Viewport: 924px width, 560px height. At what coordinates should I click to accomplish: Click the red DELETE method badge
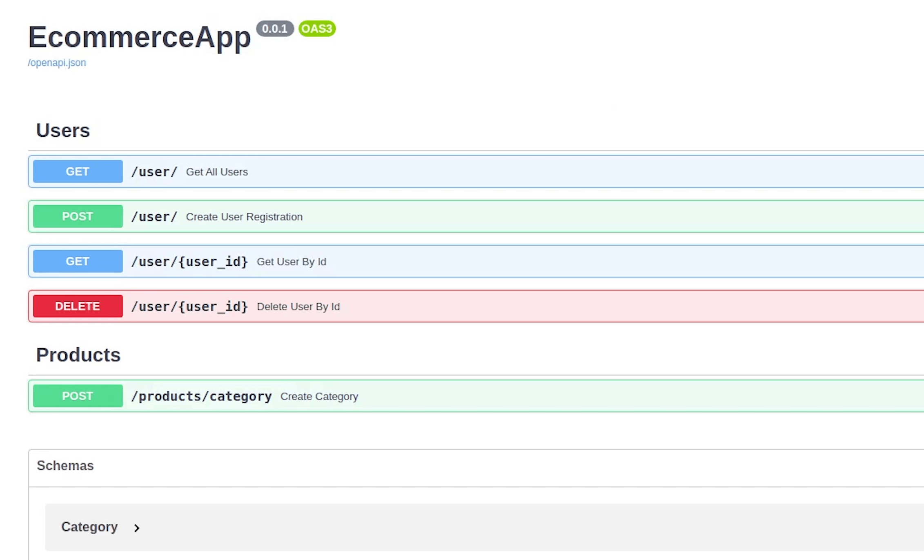click(78, 306)
